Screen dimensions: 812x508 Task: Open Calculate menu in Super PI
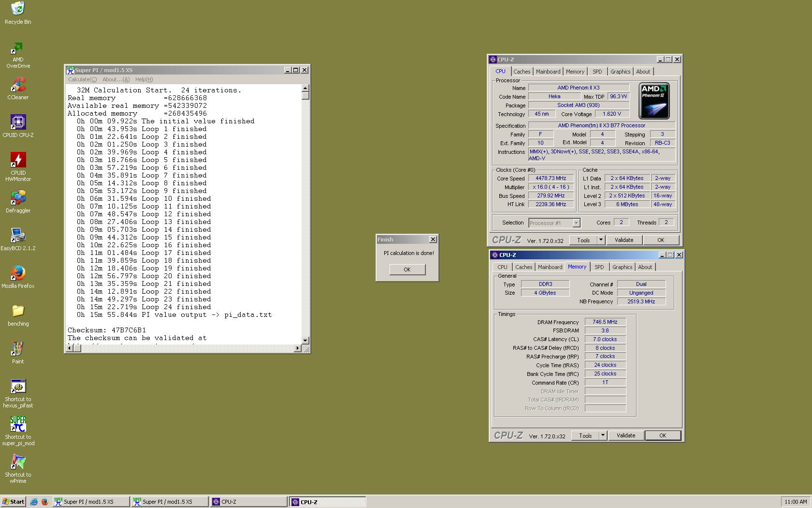(x=82, y=79)
